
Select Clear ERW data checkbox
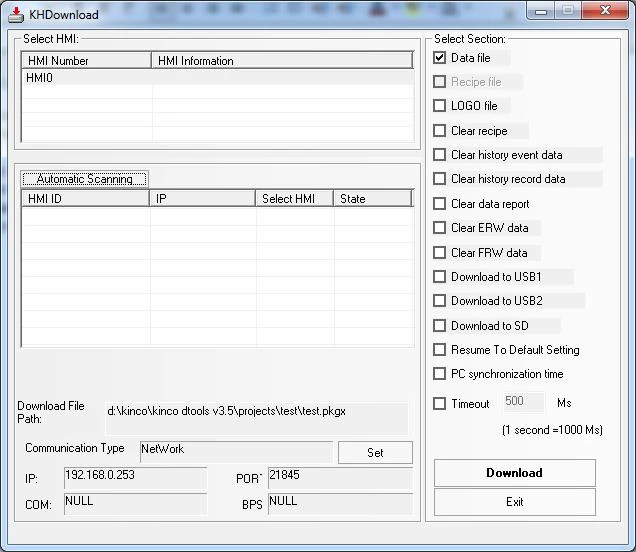click(440, 228)
